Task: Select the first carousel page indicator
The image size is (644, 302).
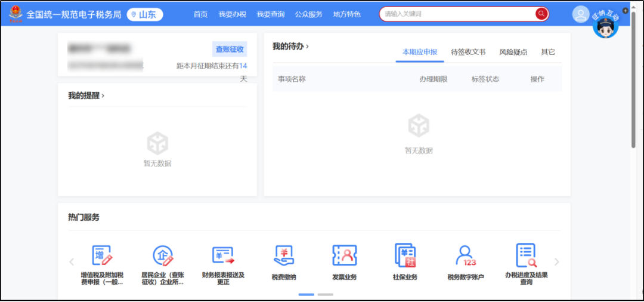Action: [306, 295]
